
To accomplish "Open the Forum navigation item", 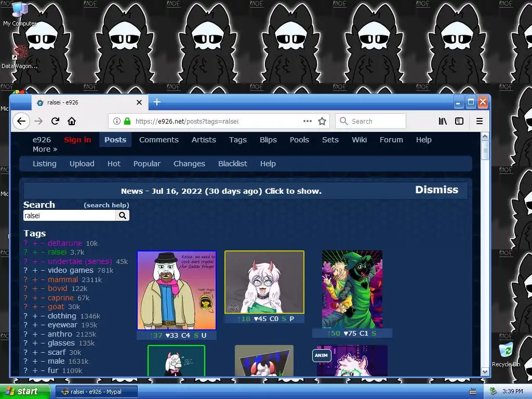I will pyautogui.click(x=391, y=140).
